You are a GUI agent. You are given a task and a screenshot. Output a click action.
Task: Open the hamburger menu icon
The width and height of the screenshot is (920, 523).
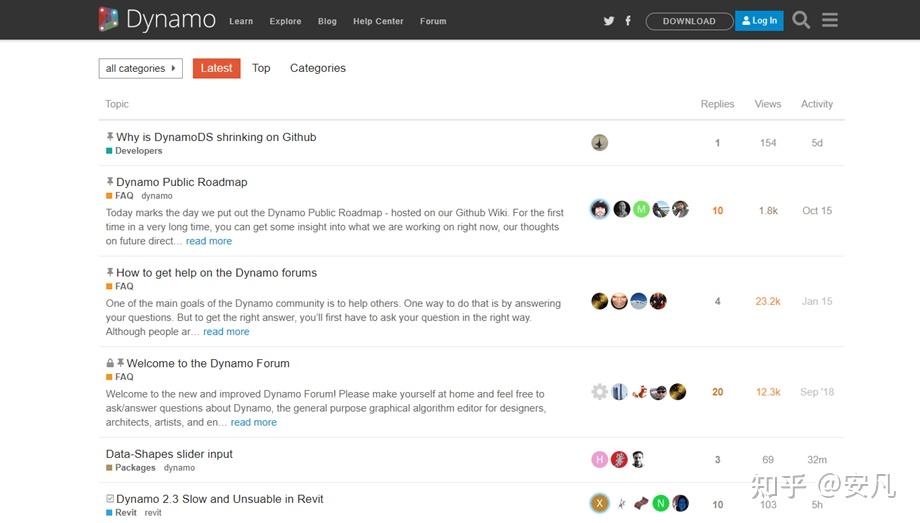tap(829, 20)
